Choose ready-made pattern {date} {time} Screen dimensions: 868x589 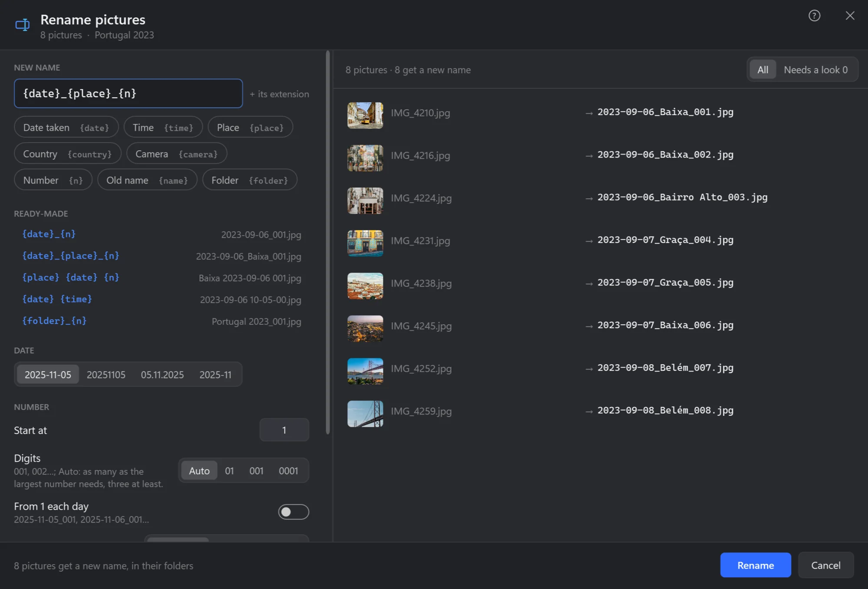(x=161, y=299)
